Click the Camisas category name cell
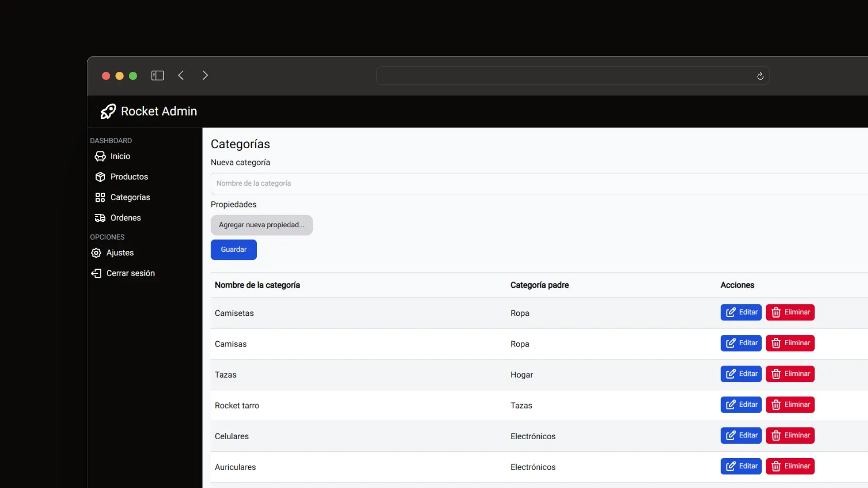The height and width of the screenshot is (488, 868). [231, 344]
